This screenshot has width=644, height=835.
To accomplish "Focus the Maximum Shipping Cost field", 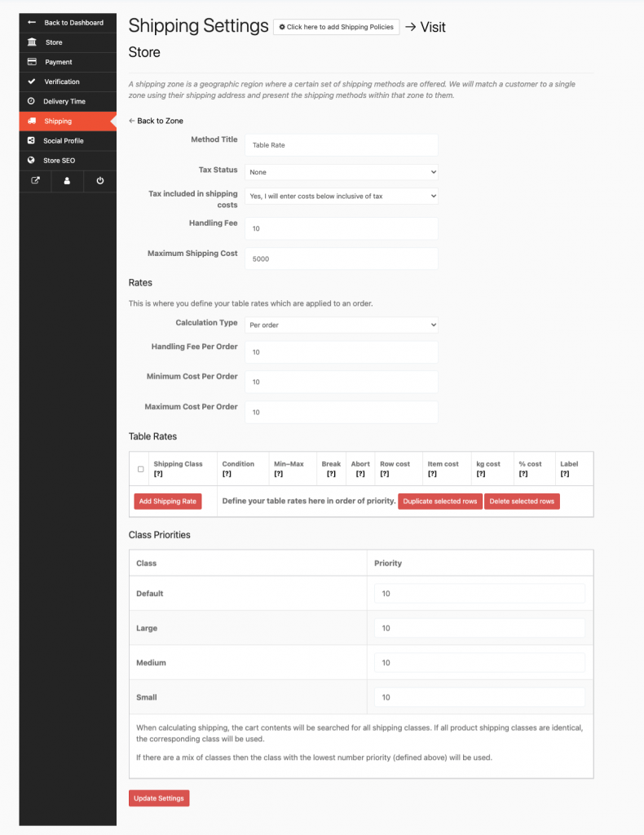I will pyautogui.click(x=342, y=258).
